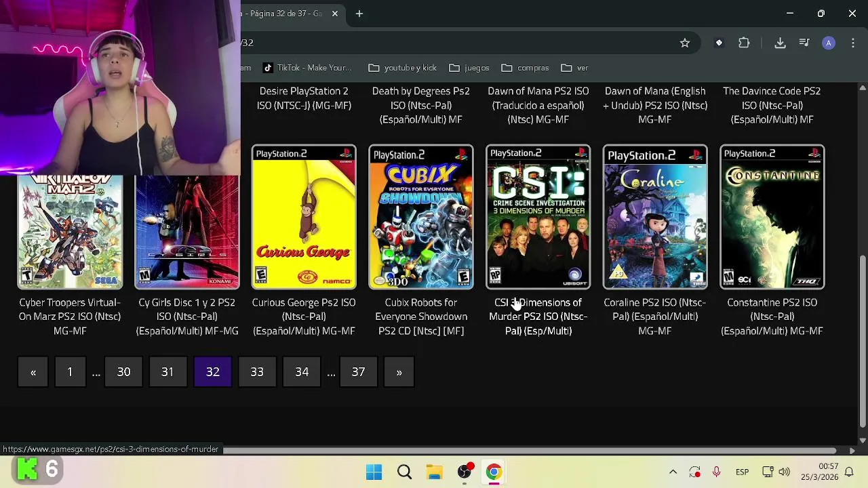Open Curious George Ps2 ISO title link

(x=304, y=317)
